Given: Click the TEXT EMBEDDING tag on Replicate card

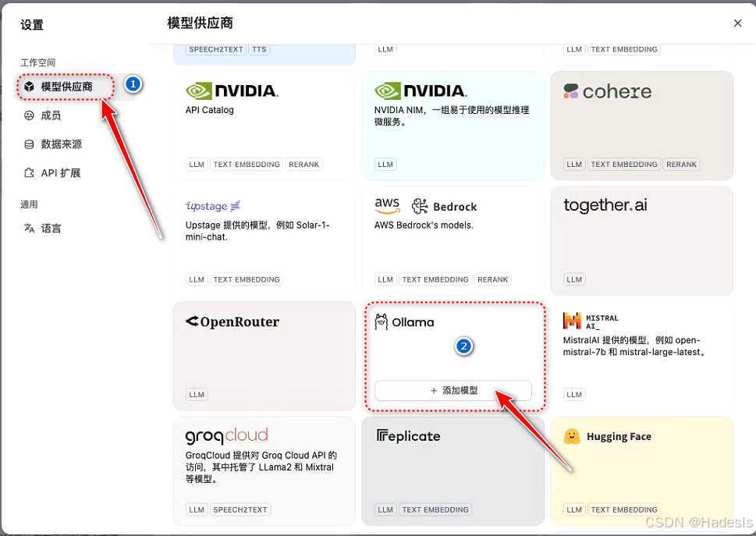Looking at the screenshot, I should [x=435, y=509].
